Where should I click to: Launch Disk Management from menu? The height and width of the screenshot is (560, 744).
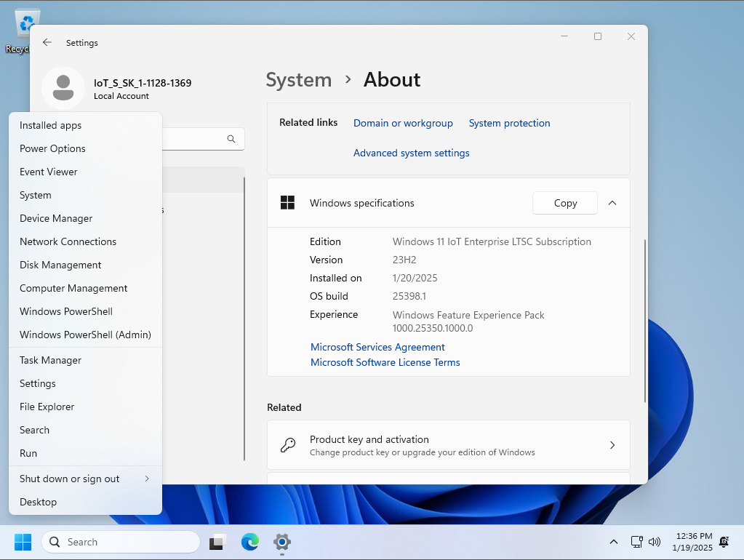click(x=85, y=265)
